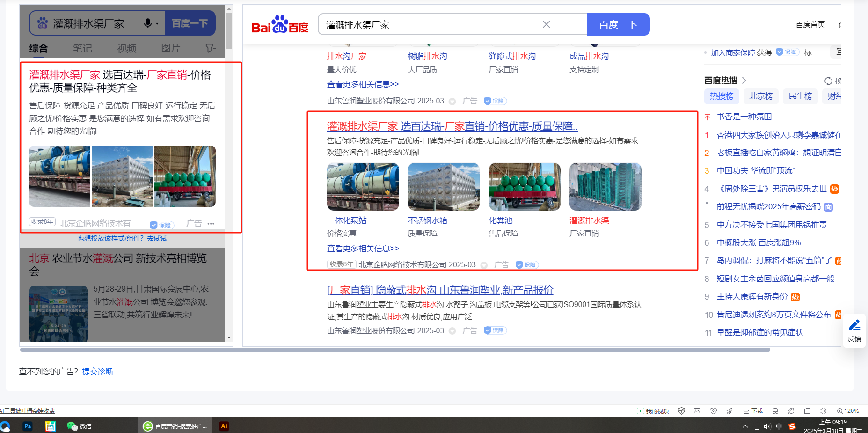The image size is (868, 433).
Task: Switch to the 图片 tab in mobile preview
Action: [x=170, y=48]
